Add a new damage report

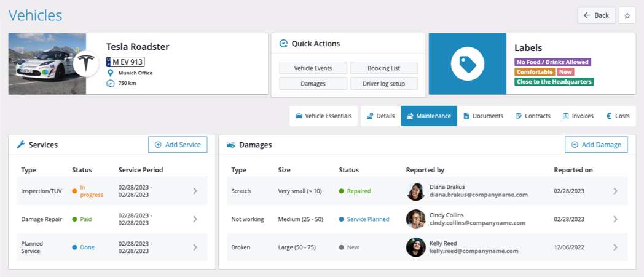point(596,145)
